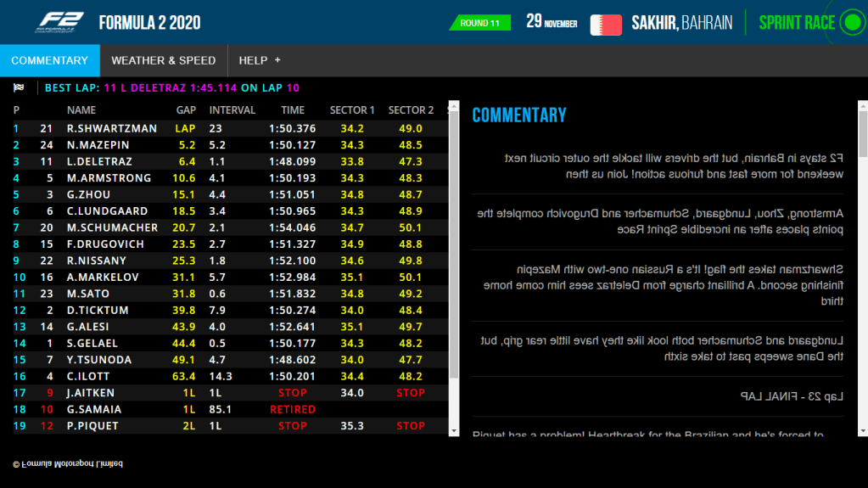Click the SECTOR 2 column header
The image size is (868, 488).
click(x=411, y=110)
